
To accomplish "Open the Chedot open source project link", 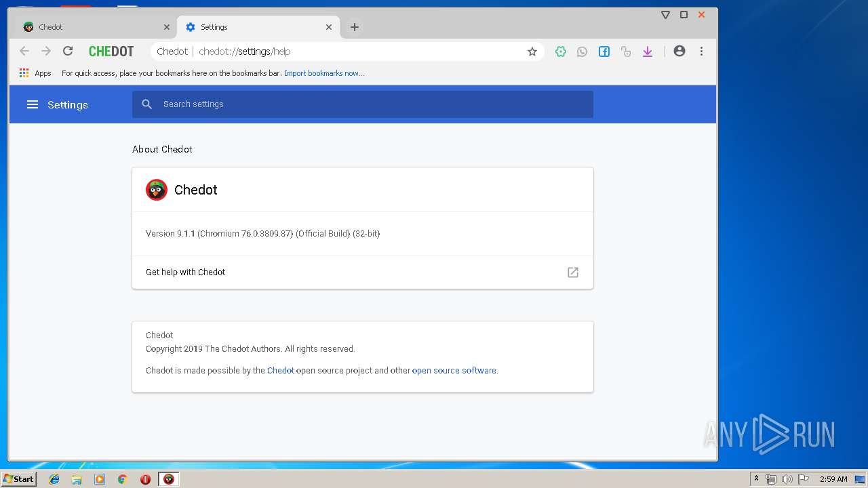I will tap(281, 371).
